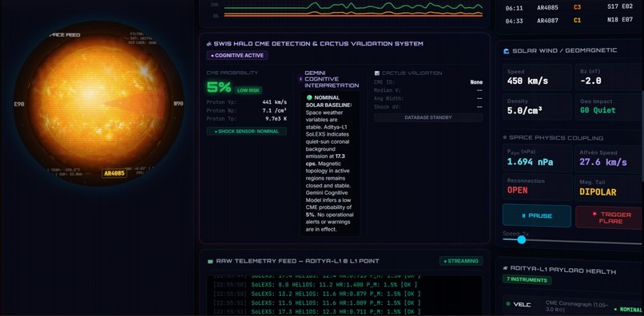Click the Space Physics Coupling section icon
This screenshot has height=316, width=644.
pyautogui.click(x=505, y=138)
